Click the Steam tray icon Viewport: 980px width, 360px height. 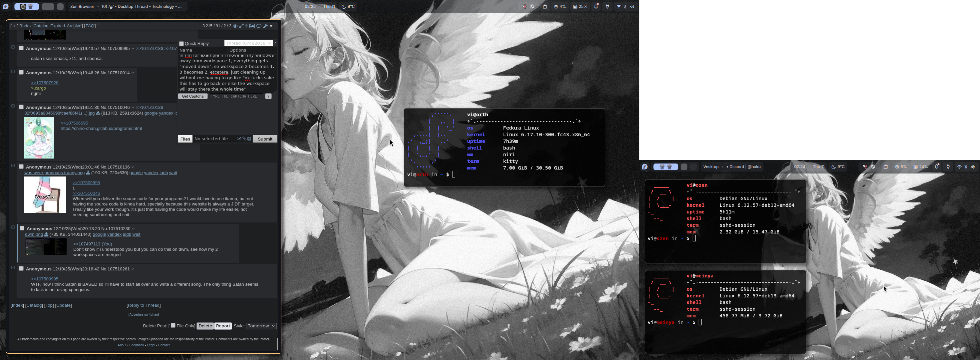(532, 6)
